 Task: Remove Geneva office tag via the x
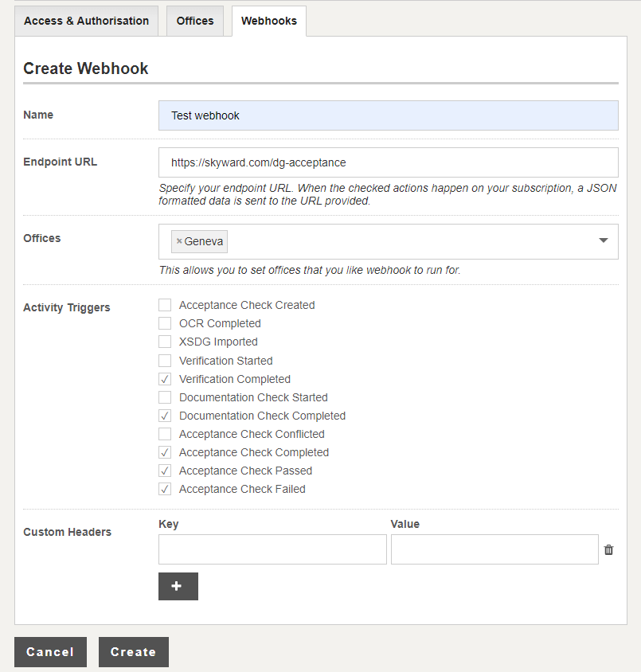(x=179, y=241)
